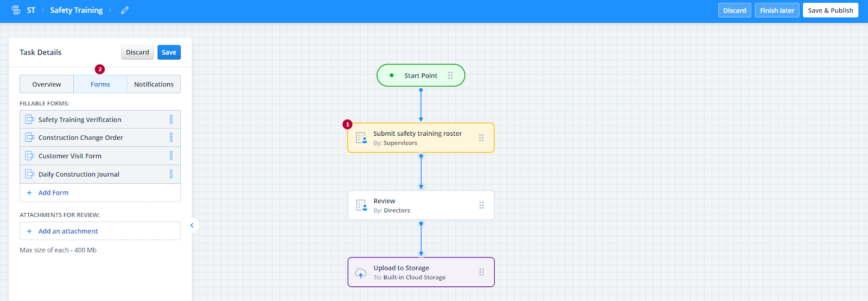Click Save & Publish button
Image resolution: width=868 pixels, height=301 pixels.
point(830,10)
